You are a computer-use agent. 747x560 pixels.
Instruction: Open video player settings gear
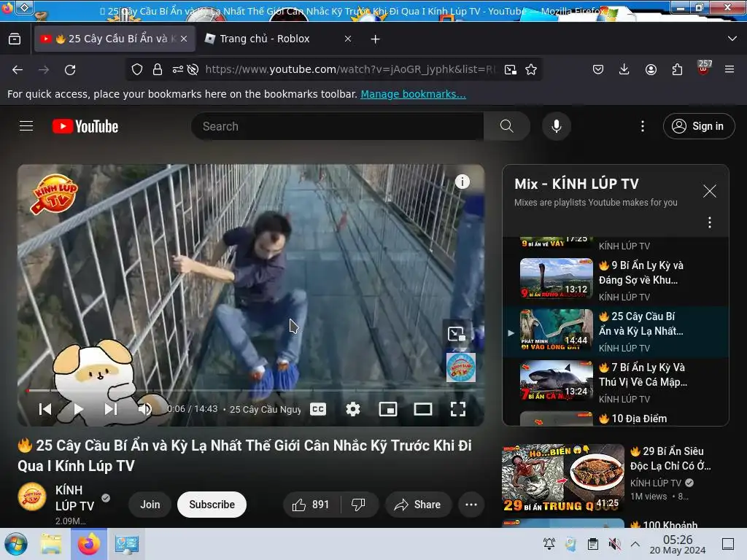pyautogui.click(x=353, y=409)
